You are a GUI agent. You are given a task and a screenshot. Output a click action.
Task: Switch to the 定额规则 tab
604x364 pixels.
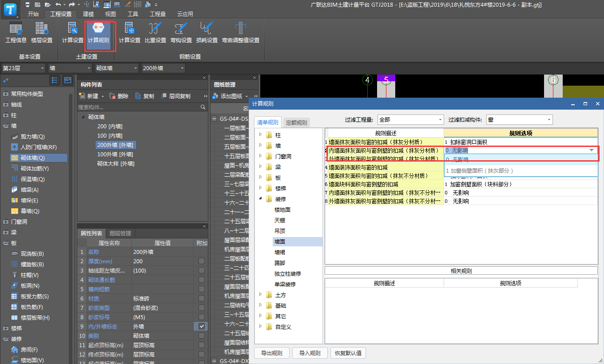(x=296, y=123)
